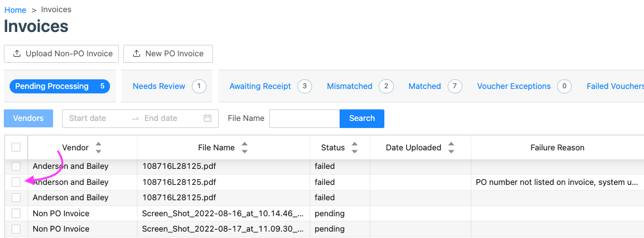Check the third Anderson and Bailey row
The width and height of the screenshot is (644, 238).
click(16, 198)
